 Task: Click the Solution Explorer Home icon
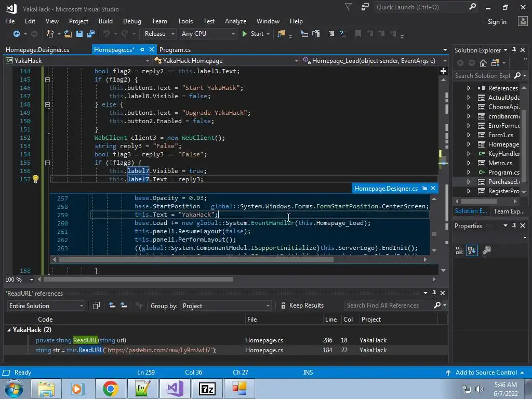483,63
